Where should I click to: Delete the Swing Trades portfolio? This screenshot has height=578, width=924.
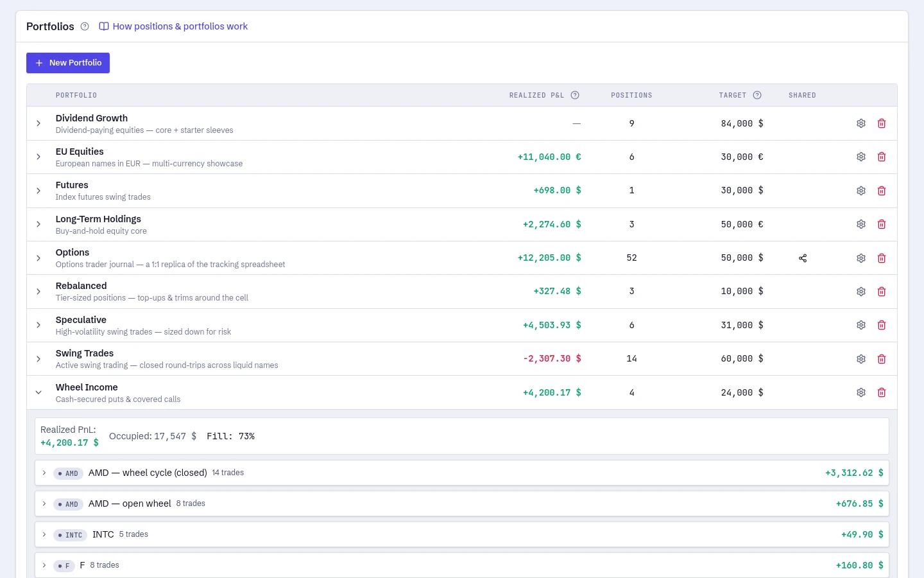[882, 359]
